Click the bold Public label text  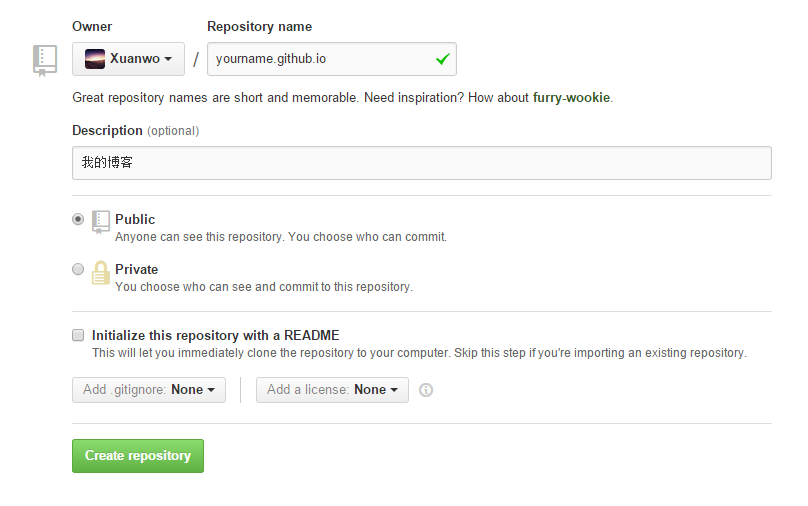click(135, 219)
